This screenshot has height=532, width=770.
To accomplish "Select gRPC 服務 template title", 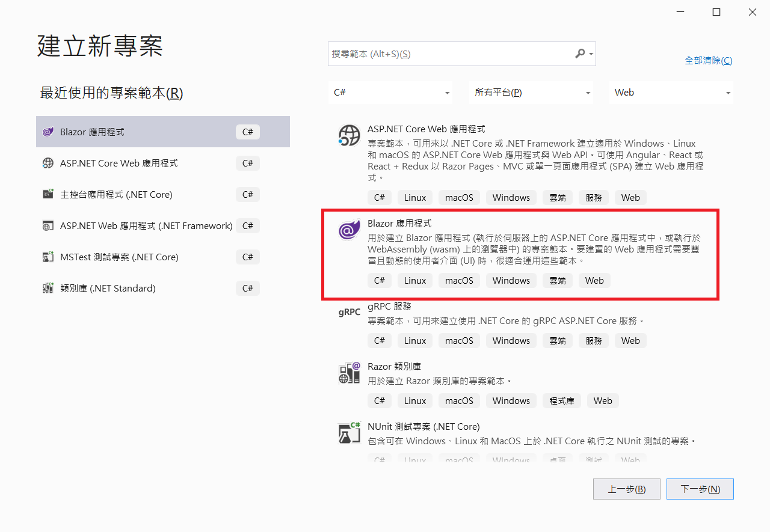I will click(x=389, y=306).
